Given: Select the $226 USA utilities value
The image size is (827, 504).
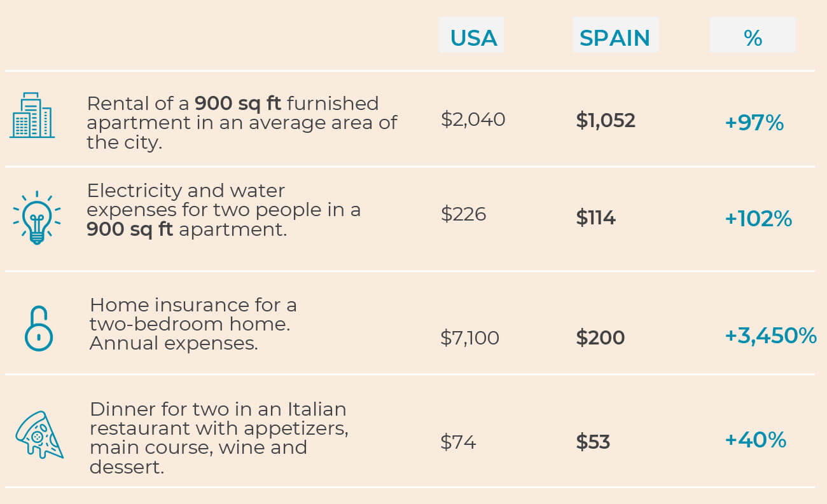Looking at the screenshot, I should pos(463,214).
